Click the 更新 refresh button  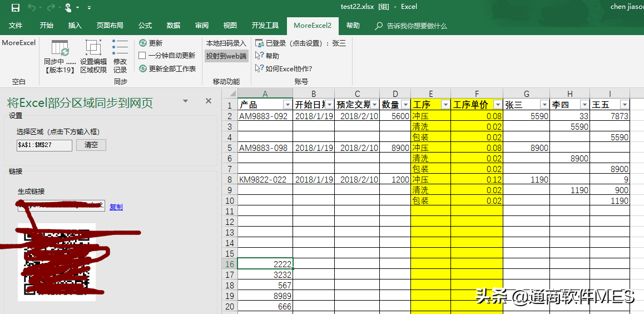151,43
